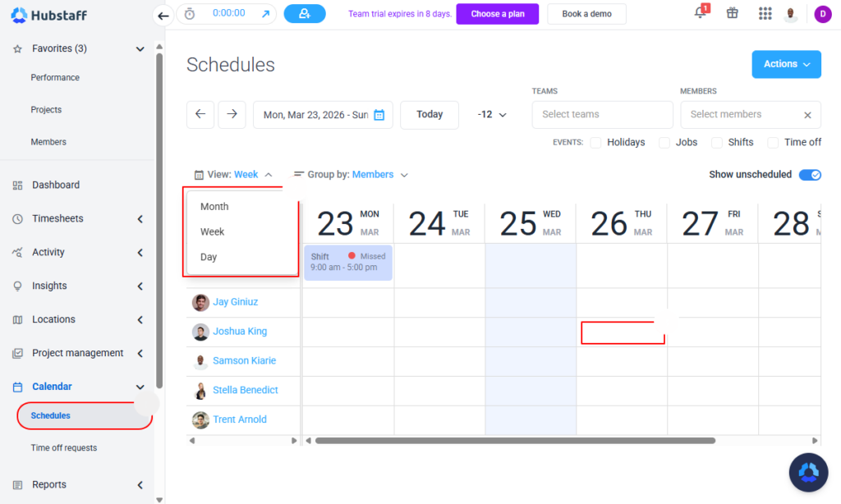The height and width of the screenshot is (504, 841).
Task: Open Jay Giniuz member link
Action: click(x=236, y=302)
